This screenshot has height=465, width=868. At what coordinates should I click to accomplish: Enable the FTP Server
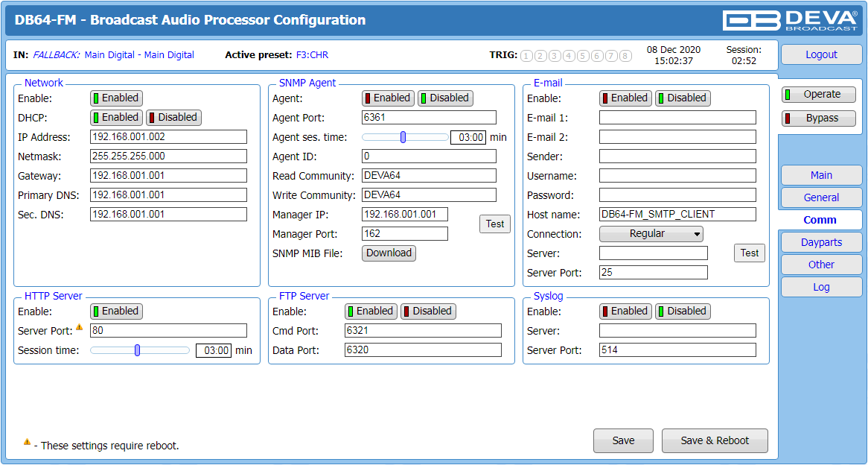pyautogui.click(x=371, y=311)
